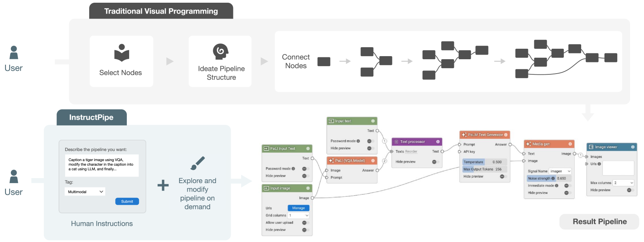
Task: Click the sparkle icon on the Media gen node
Action: (528, 144)
